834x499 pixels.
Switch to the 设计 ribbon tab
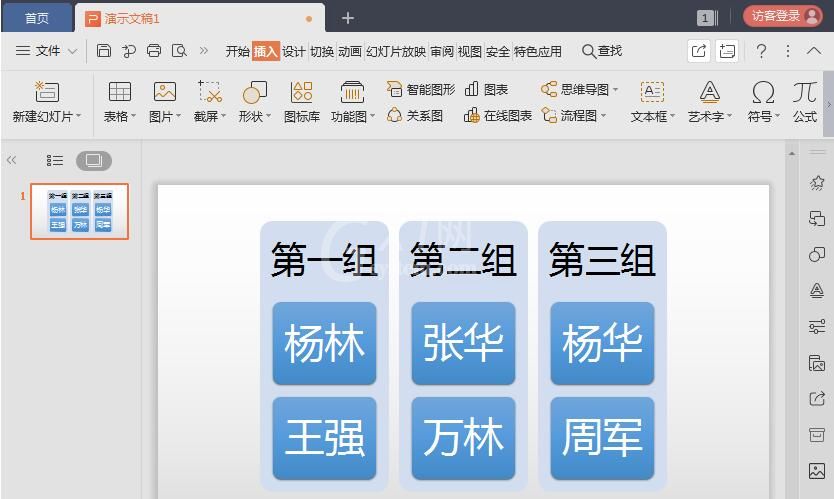click(294, 51)
